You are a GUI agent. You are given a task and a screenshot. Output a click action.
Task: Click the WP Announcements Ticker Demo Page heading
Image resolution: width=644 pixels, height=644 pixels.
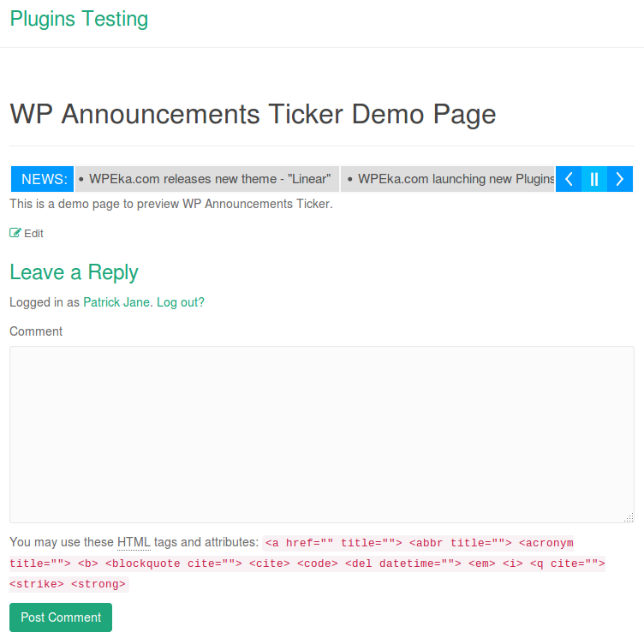click(253, 114)
